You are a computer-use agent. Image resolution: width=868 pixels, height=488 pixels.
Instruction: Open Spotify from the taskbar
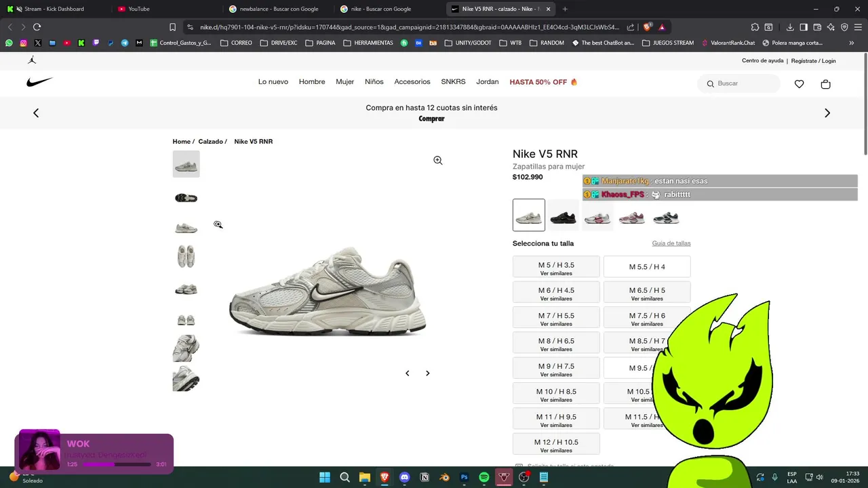(x=484, y=477)
